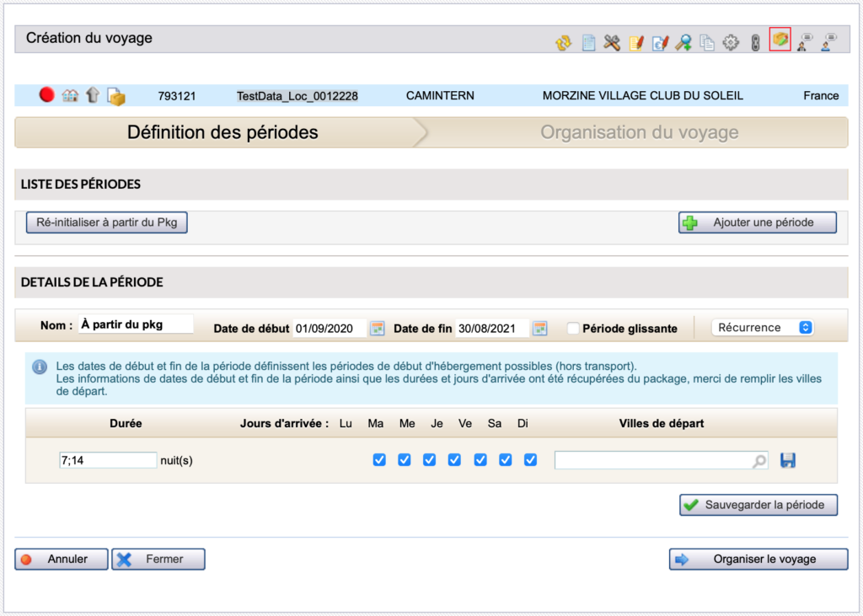Click the magnifier with plus icon
This screenshot has height=616, width=863.
click(x=684, y=42)
